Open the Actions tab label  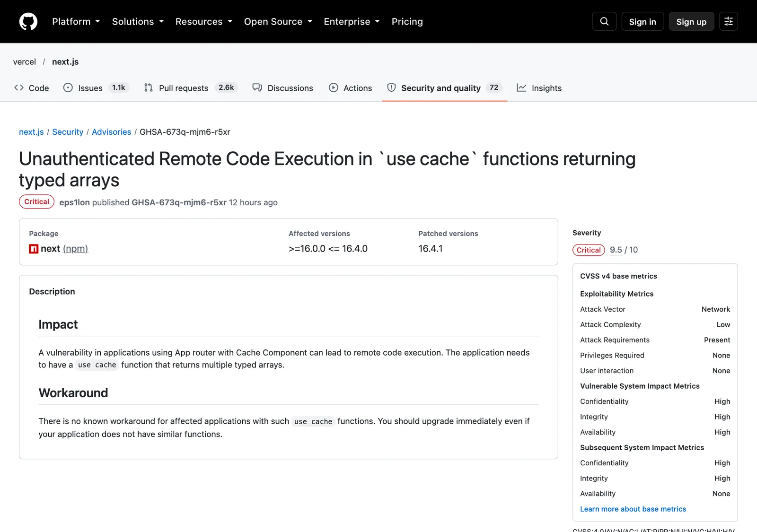pyautogui.click(x=358, y=88)
